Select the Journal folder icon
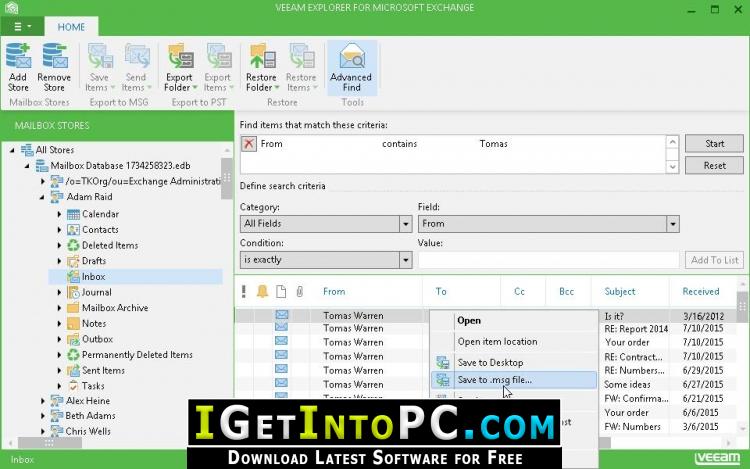 [x=73, y=292]
